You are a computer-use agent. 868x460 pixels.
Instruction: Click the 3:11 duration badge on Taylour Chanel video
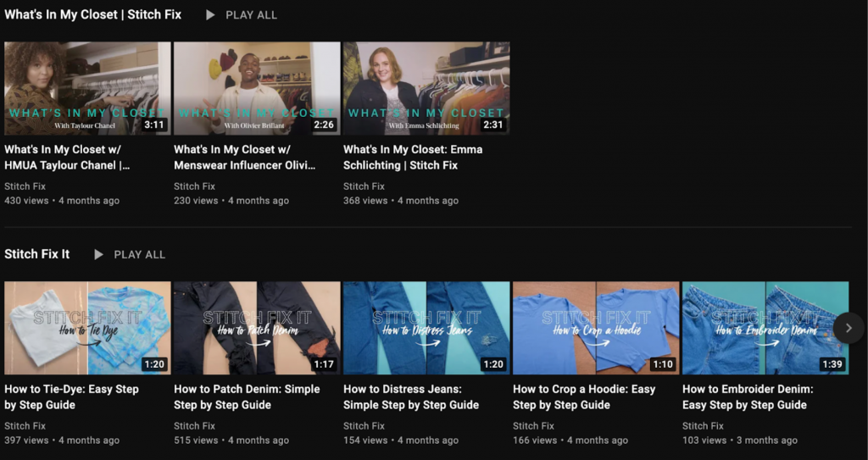pyautogui.click(x=154, y=125)
